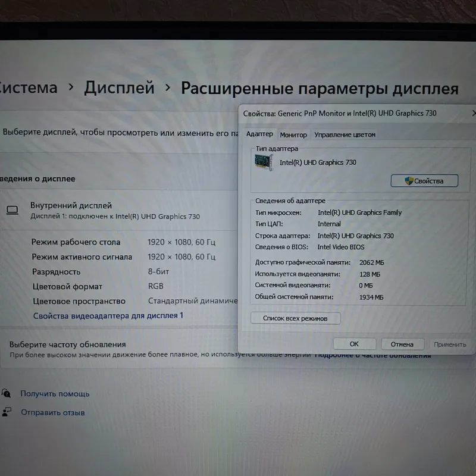The height and width of the screenshot is (476, 476).
Task: Click Intel(R) UHD Graphics 730 adapter type name
Action: 318,162
